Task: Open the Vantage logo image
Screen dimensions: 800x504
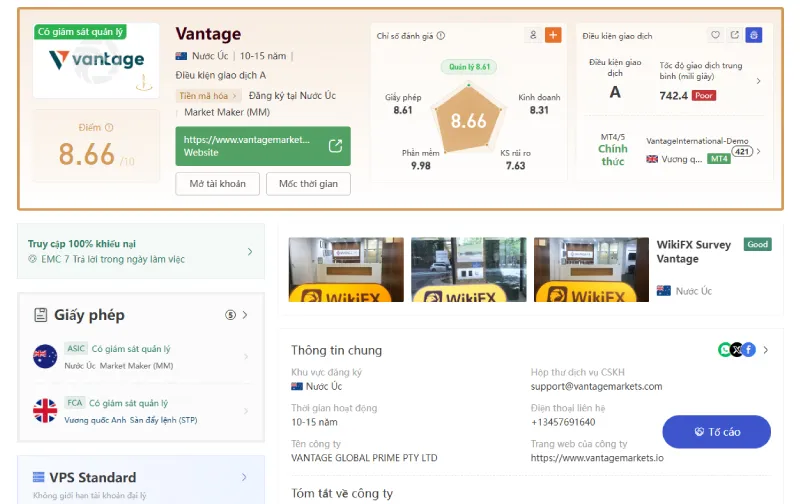Action: click(x=96, y=61)
